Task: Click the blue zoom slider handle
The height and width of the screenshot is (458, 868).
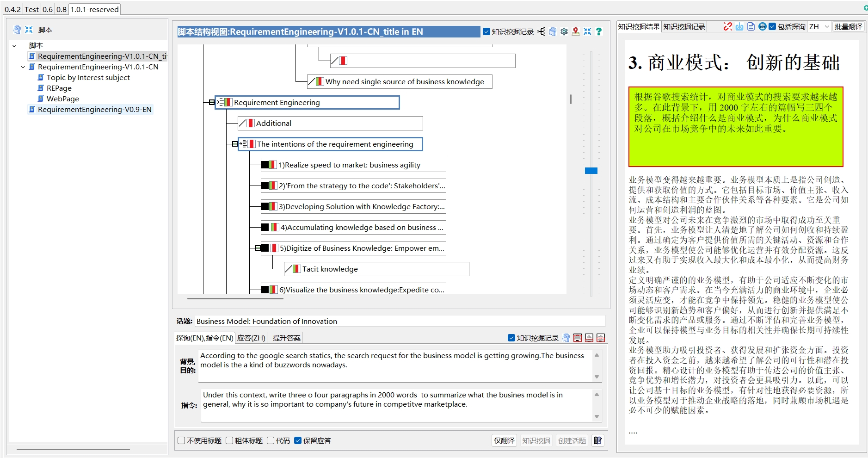Action: coord(591,171)
